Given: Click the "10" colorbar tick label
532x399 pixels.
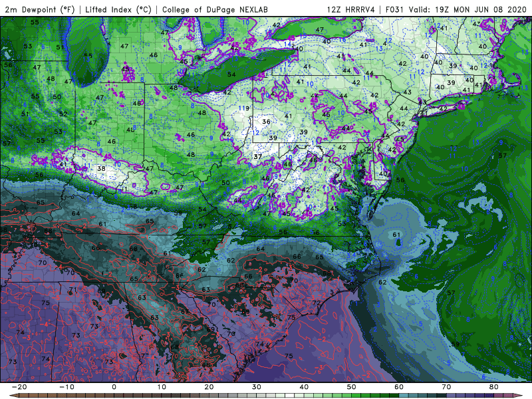Looking at the screenshot, I should (x=162, y=387).
